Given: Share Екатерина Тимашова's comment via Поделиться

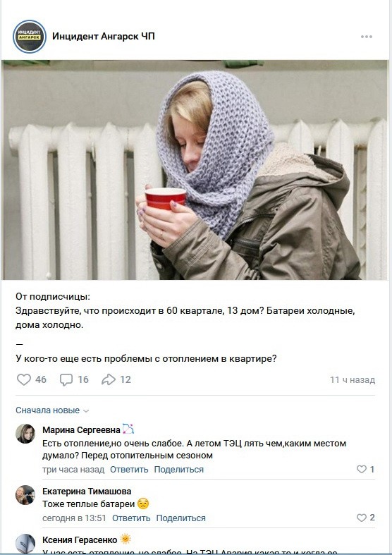Looking at the screenshot, I should tap(180, 518).
